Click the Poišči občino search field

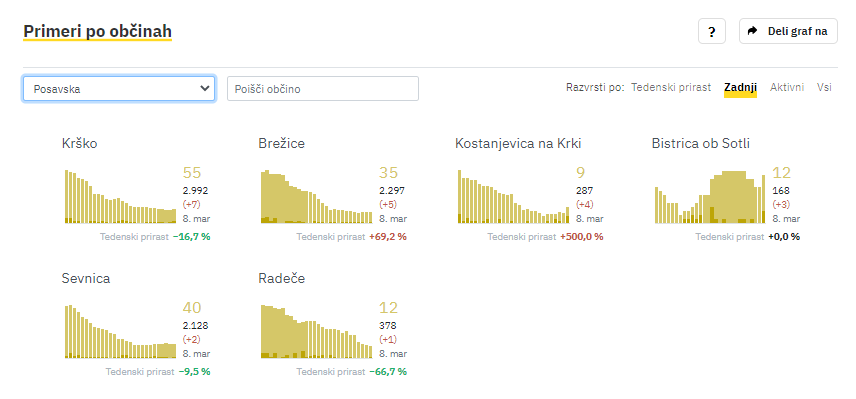coord(323,88)
